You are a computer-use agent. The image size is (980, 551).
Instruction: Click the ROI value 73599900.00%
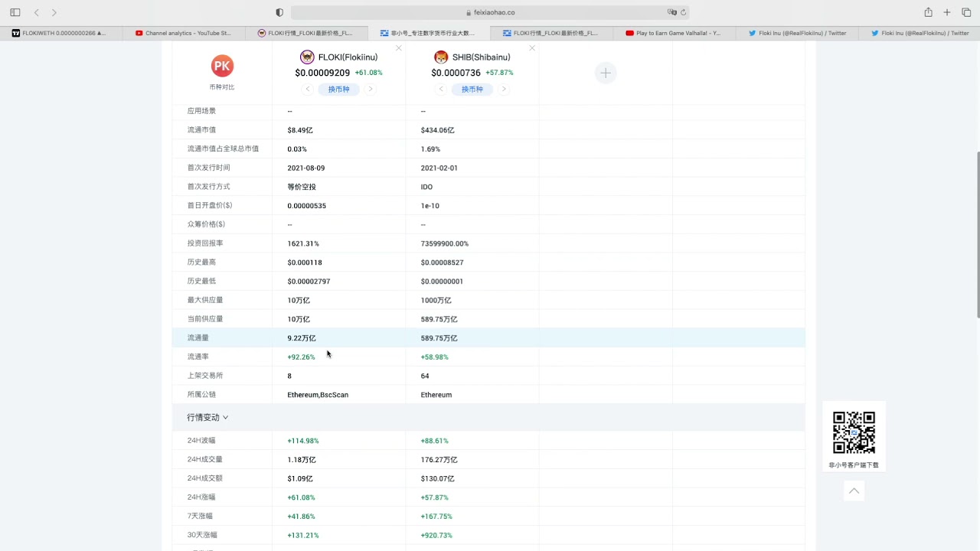coord(445,243)
